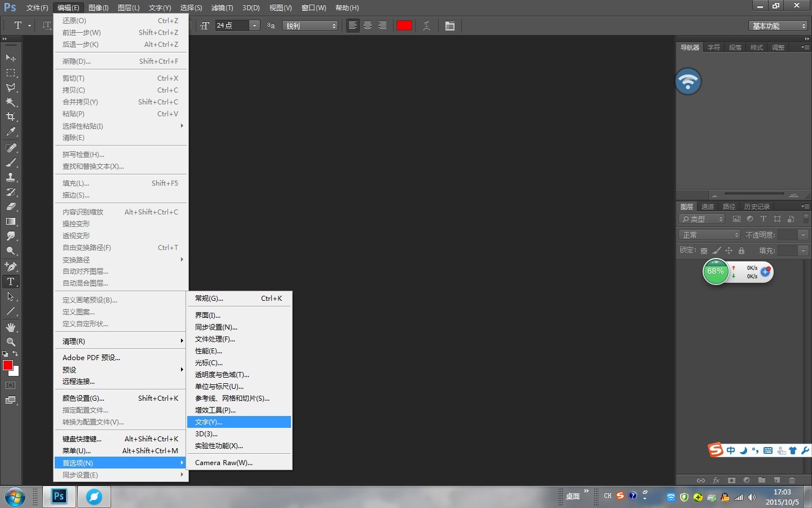Switch to the 通道 channels tab

(x=708, y=206)
